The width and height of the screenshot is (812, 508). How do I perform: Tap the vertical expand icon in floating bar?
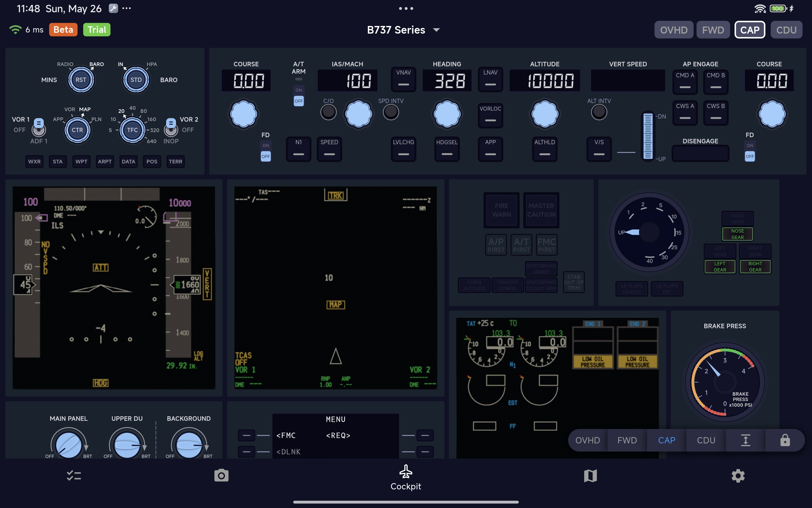pos(745,440)
